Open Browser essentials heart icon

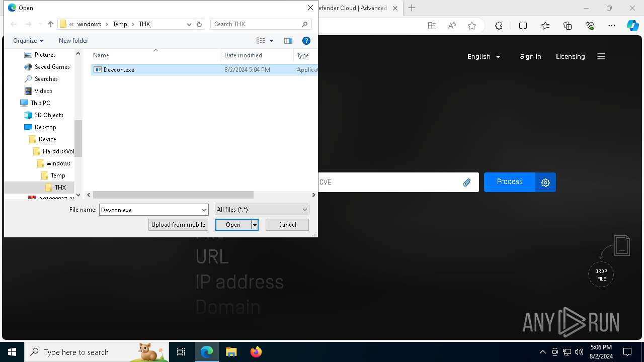coord(590,26)
